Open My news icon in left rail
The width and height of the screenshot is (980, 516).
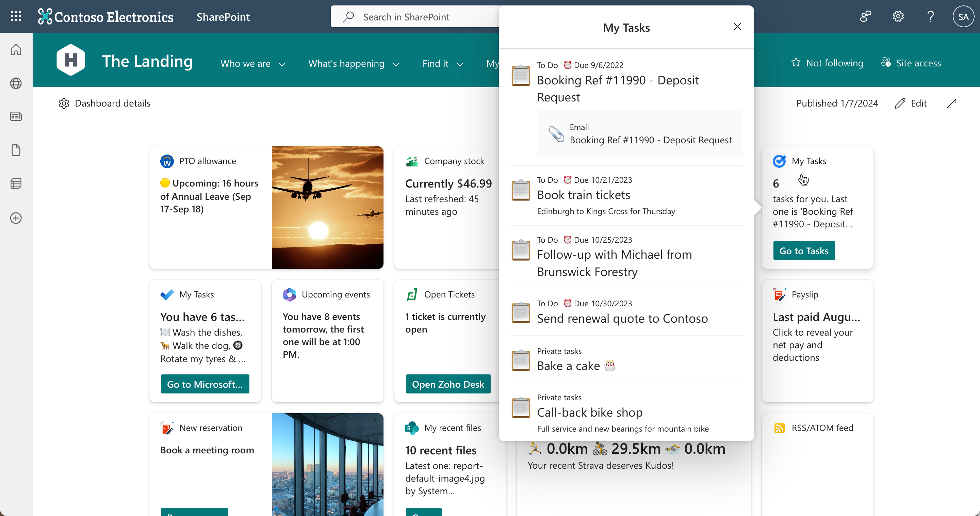16,116
